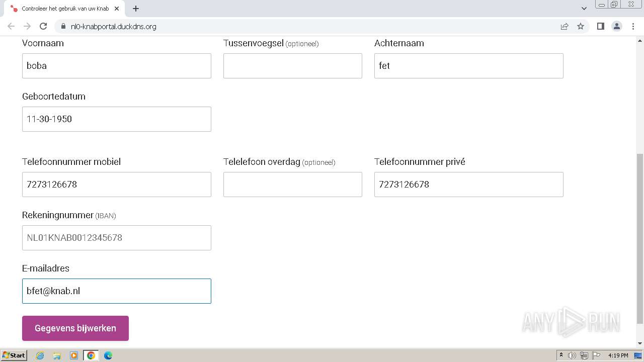Image resolution: width=644 pixels, height=362 pixels.
Task: Focus the Telefoonnummer mobiel field
Action: tap(117, 185)
